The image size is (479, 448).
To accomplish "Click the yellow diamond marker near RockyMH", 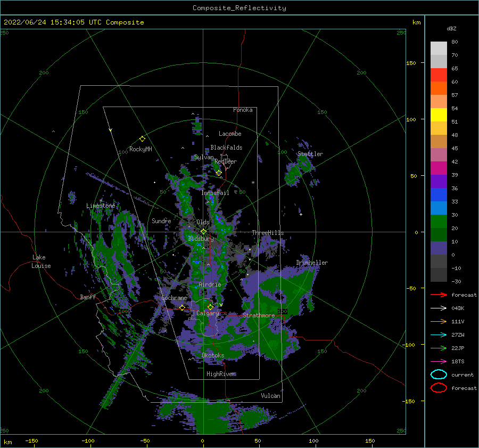I will (x=142, y=139).
